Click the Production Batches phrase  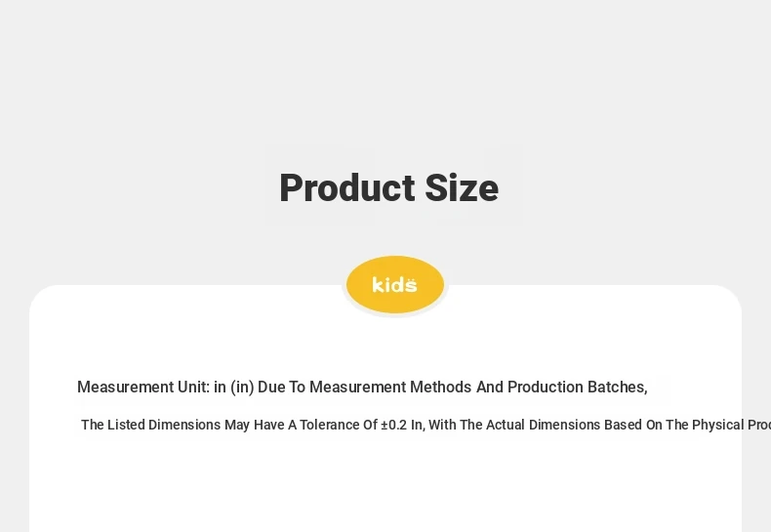click(577, 387)
